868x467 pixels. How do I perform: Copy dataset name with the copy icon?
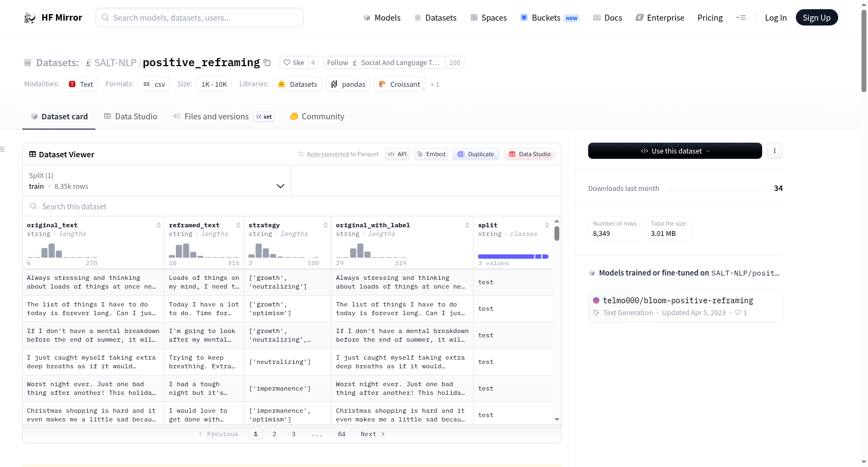point(267,62)
